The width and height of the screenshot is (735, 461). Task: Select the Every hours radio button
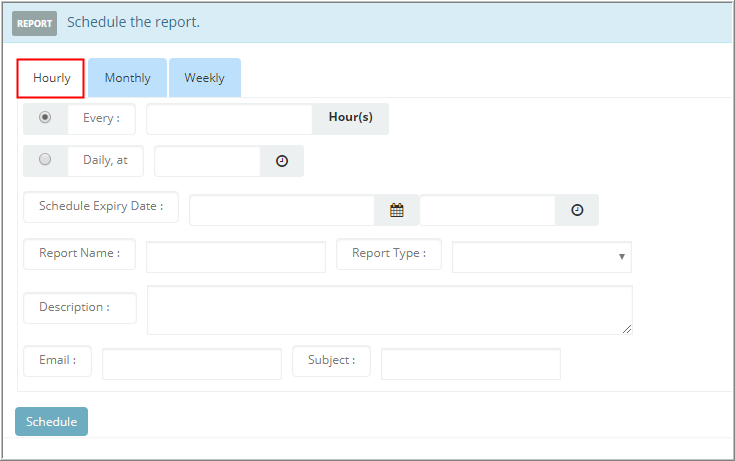[45, 117]
